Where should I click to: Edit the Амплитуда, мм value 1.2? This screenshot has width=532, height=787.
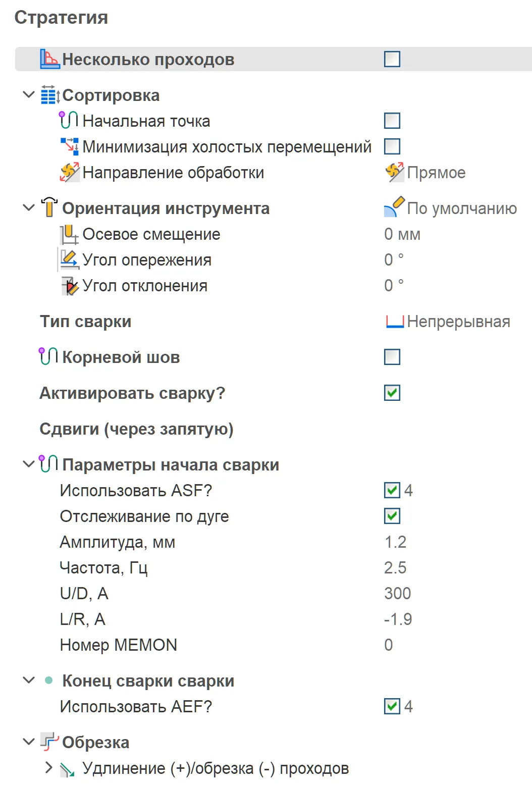click(395, 542)
